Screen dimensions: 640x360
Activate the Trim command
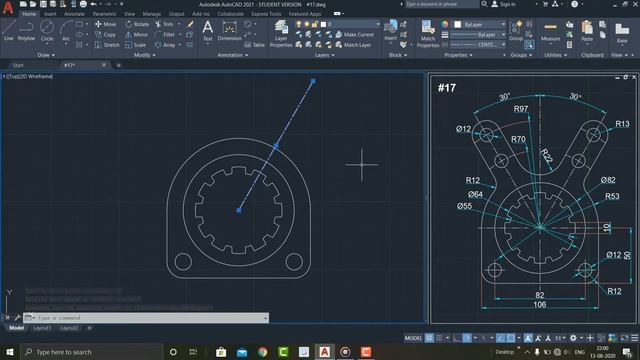point(164,24)
